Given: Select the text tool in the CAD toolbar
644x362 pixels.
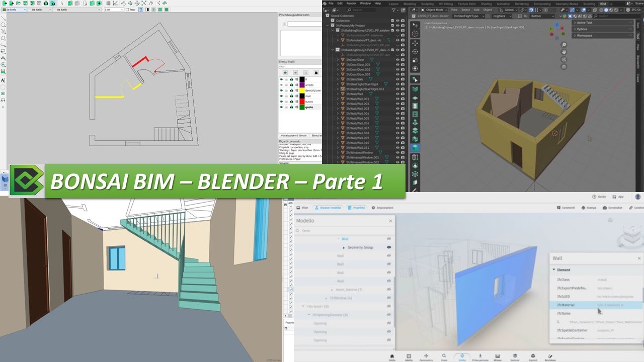Looking at the screenshot, I should 3,80.
